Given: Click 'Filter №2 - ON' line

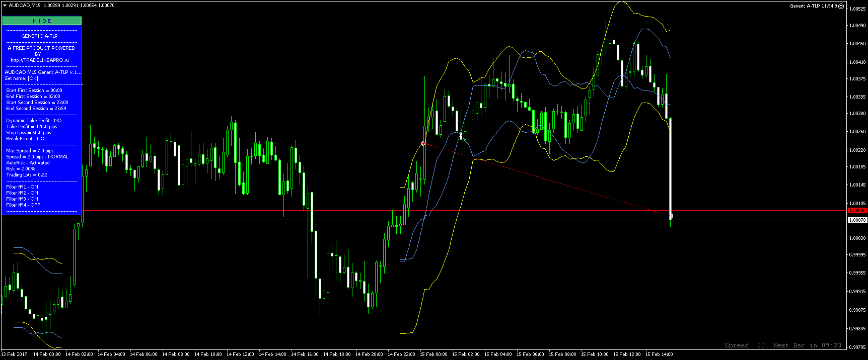Looking at the screenshot, I should coord(22,193).
